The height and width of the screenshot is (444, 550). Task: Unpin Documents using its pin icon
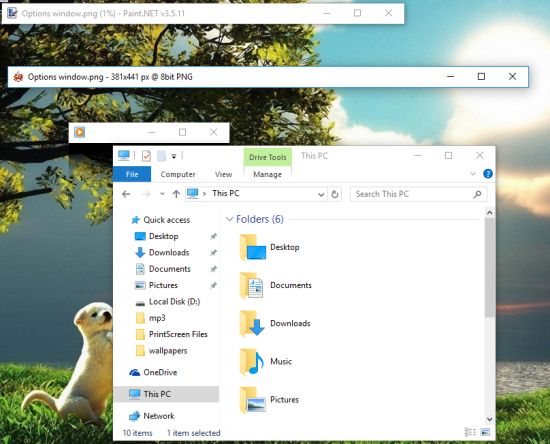click(213, 269)
